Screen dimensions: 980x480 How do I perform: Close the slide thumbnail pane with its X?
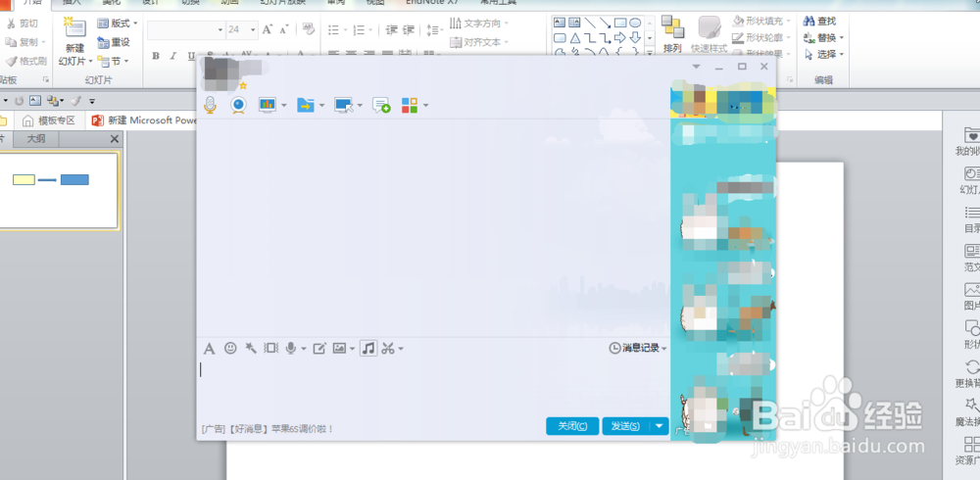[x=115, y=139]
